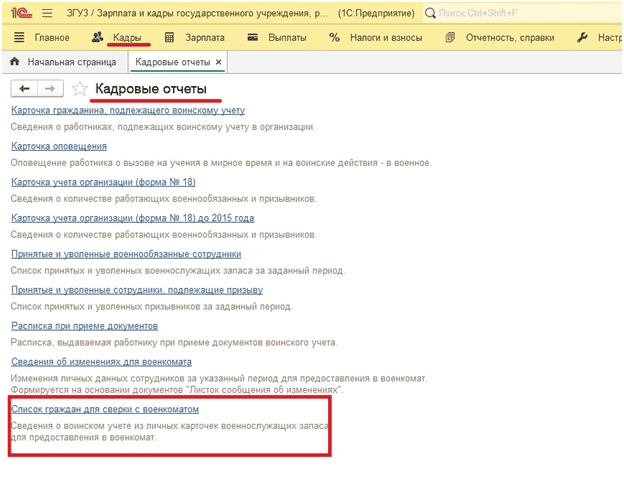Click the Кадры people icon
Image resolution: width=624 pixels, height=481 pixels.
coord(98,37)
